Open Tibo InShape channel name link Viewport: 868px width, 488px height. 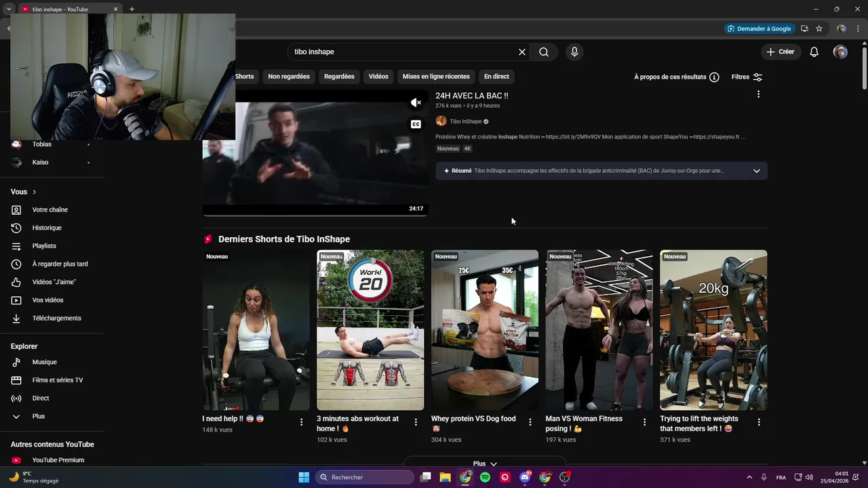(466, 121)
